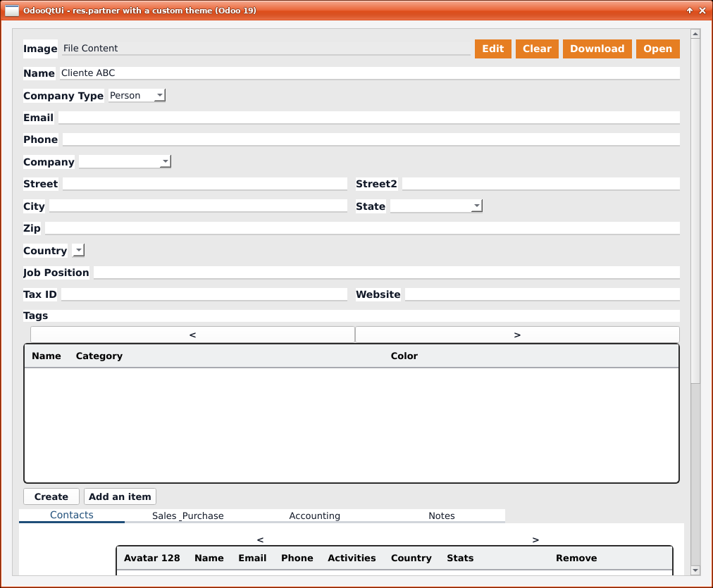This screenshot has width=713, height=588.
Task: Click the Stats column header
Action: 460,558
